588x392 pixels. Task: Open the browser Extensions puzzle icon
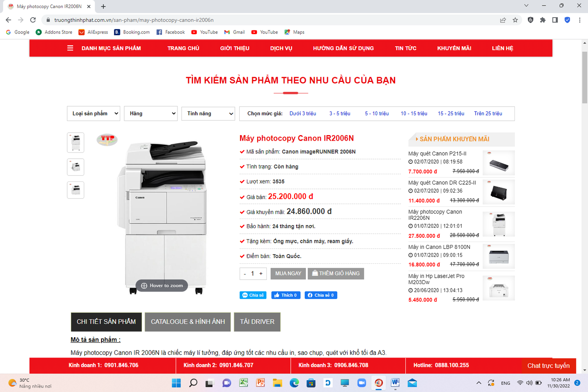[x=543, y=20]
